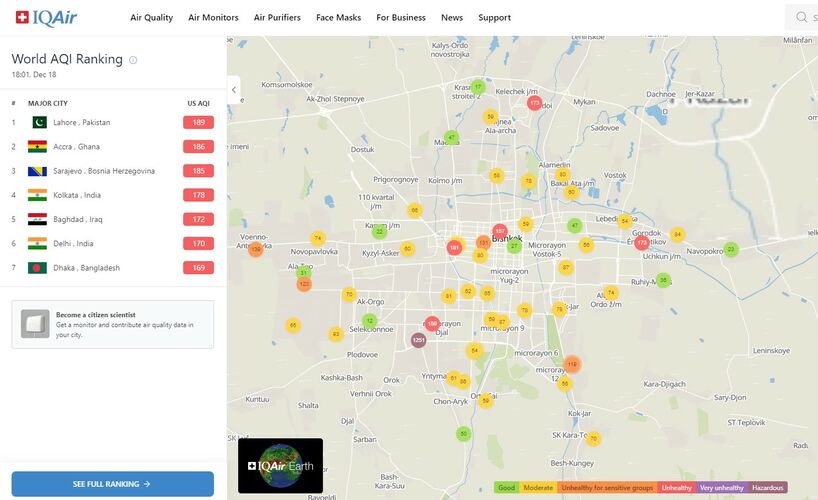The width and height of the screenshot is (818, 500).
Task: Open the Sarajevo, Bosnia Herzegovina ranking entry
Action: tap(104, 171)
